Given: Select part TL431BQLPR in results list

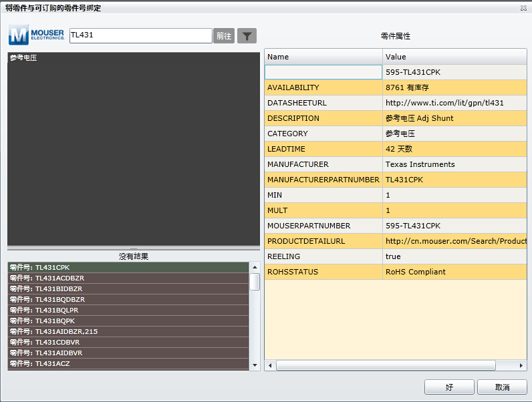Looking at the screenshot, I should 128,310.
